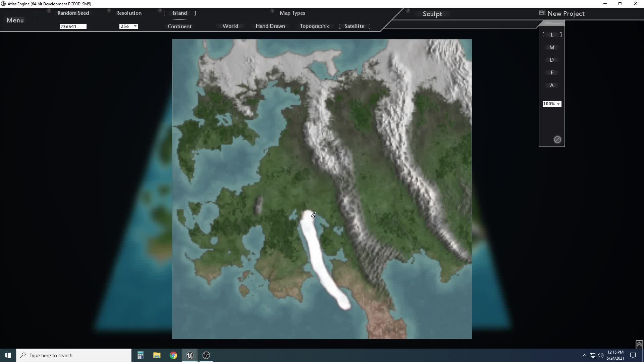Open the Resolution 256 dropdown

coord(128,26)
